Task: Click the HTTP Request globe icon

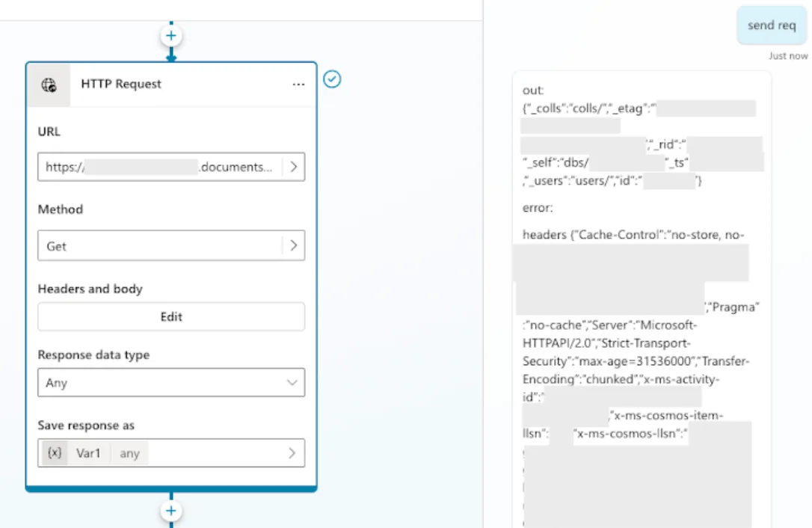Action: click(x=49, y=85)
